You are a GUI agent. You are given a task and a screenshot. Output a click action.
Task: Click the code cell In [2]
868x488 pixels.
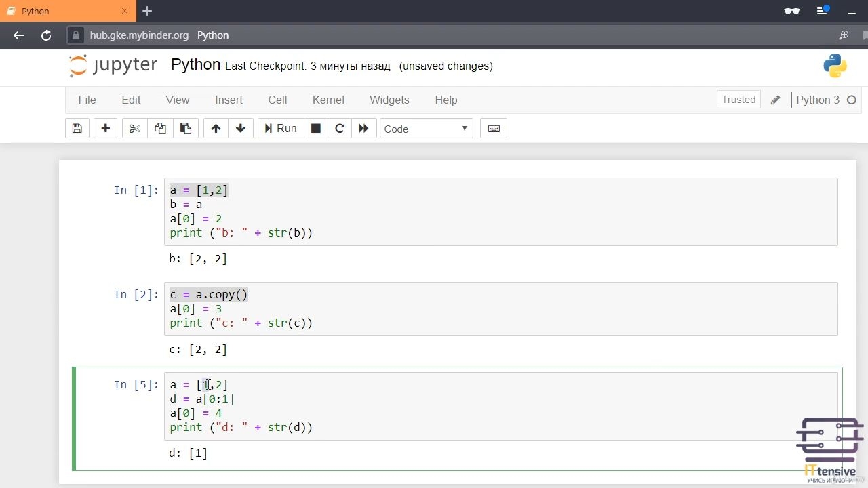coord(500,309)
